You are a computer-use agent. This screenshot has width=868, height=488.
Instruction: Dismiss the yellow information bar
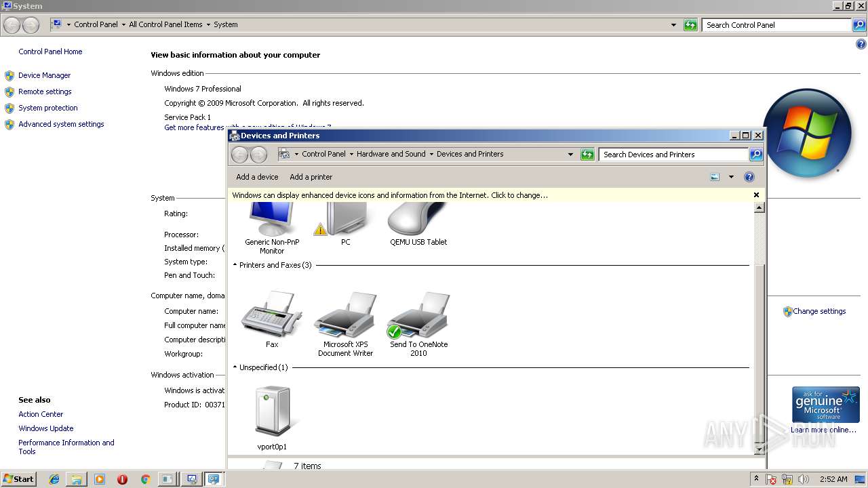point(756,195)
